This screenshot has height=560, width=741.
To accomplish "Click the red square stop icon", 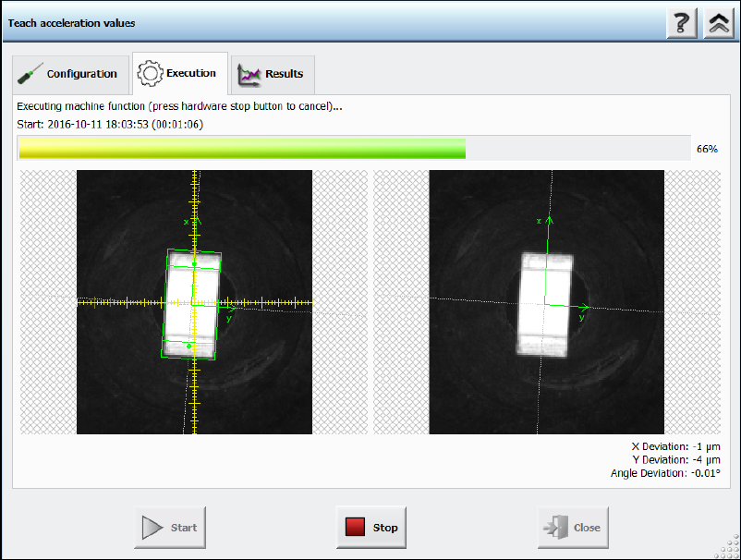I will pos(356,528).
